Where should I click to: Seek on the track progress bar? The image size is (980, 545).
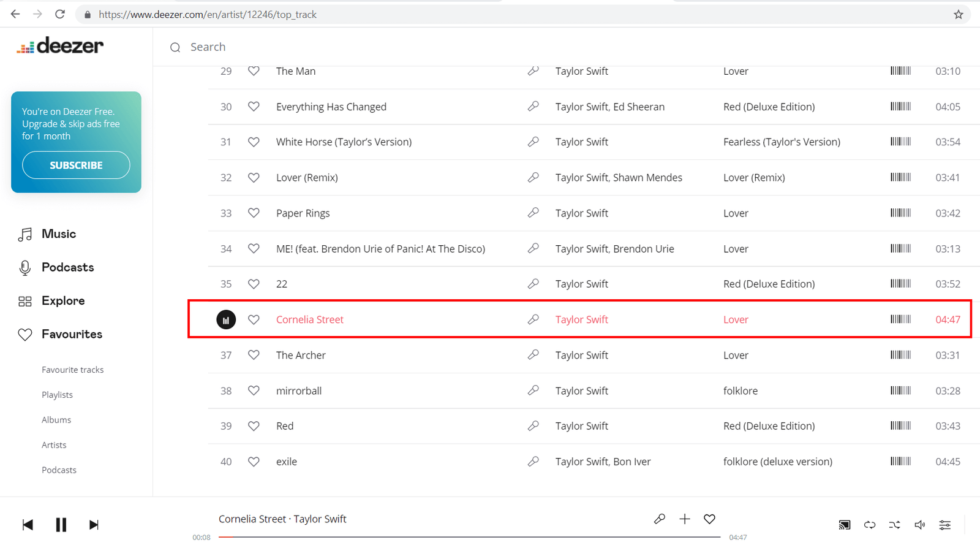click(x=469, y=537)
